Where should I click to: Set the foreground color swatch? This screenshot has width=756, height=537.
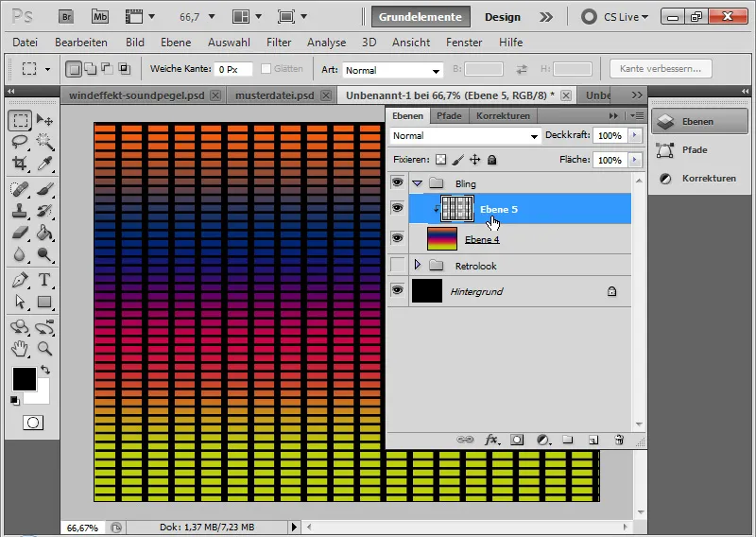click(x=25, y=379)
